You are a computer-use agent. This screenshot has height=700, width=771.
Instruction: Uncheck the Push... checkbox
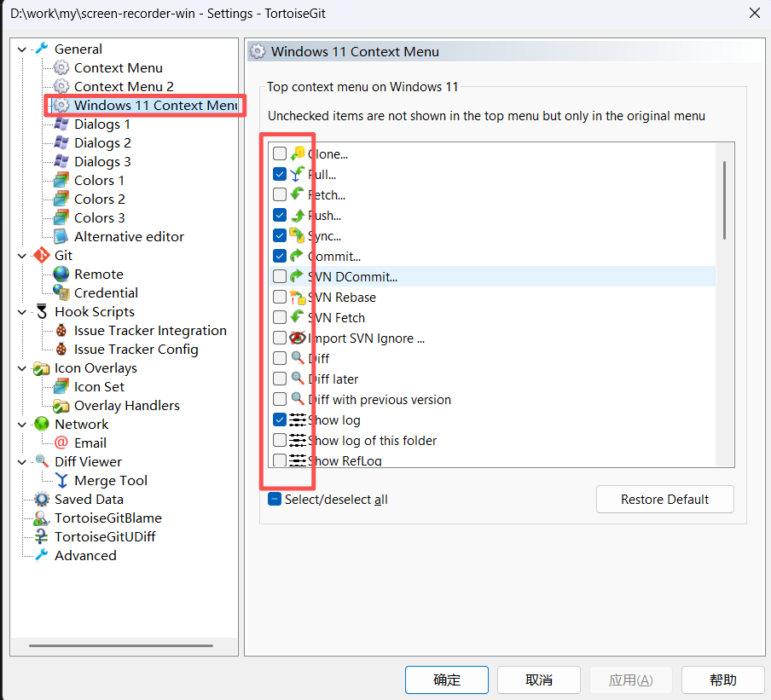coord(280,215)
